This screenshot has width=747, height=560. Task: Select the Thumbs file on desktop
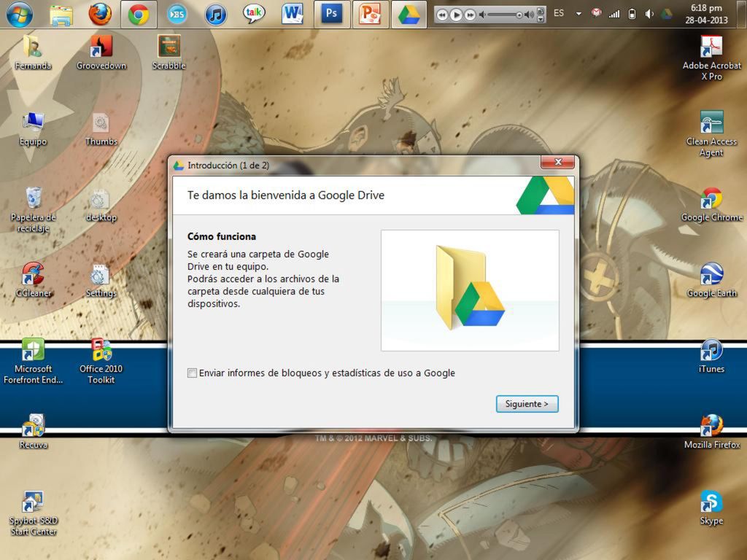click(101, 129)
